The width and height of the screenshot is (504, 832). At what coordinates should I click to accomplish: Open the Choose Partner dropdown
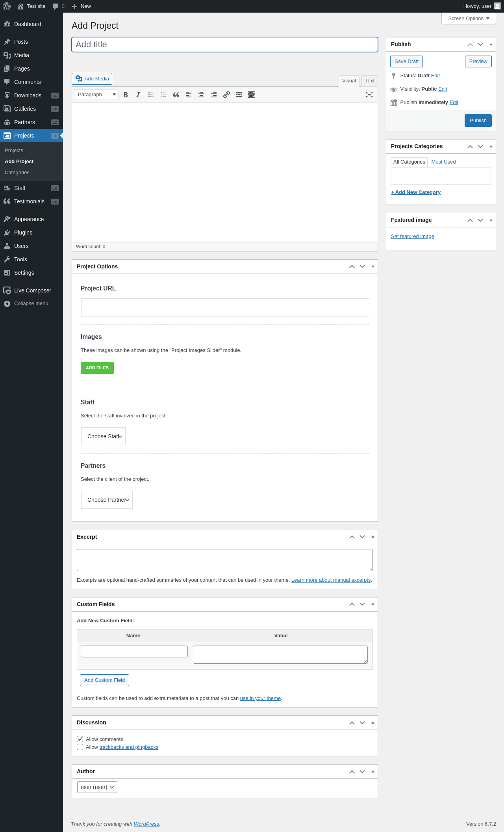point(107,500)
